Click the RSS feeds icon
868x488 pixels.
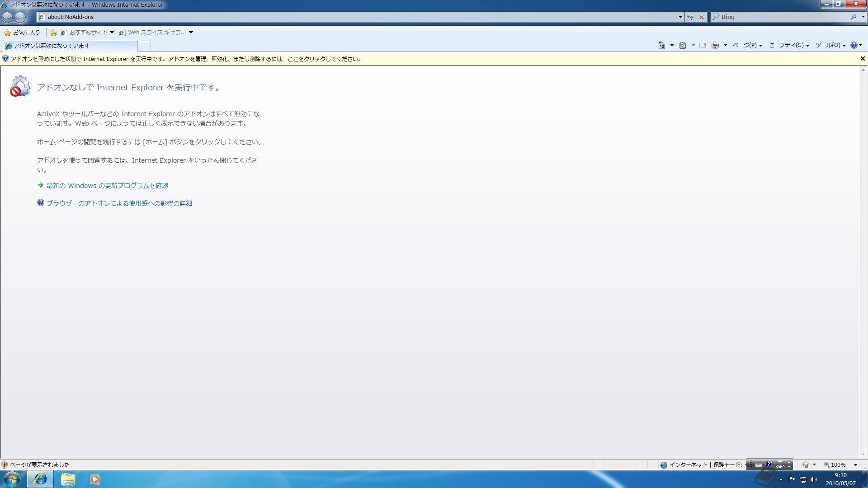click(683, 45)
